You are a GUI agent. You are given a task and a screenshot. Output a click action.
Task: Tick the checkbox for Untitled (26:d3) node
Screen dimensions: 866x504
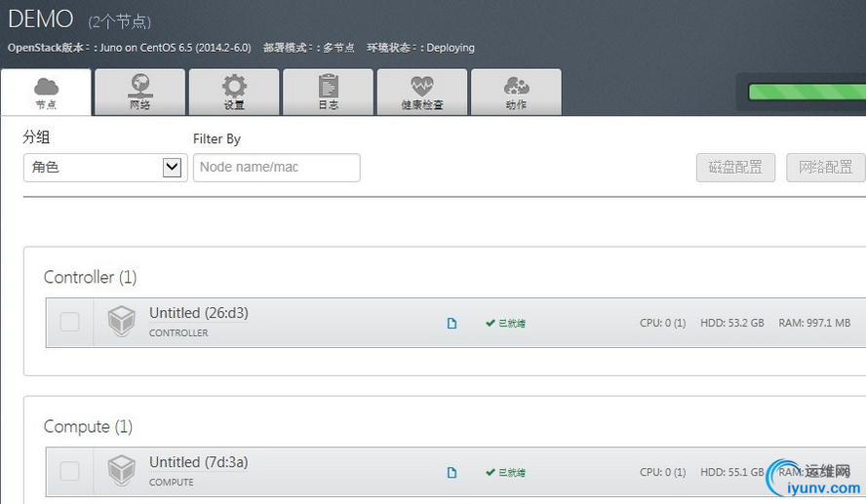point(69,322)
